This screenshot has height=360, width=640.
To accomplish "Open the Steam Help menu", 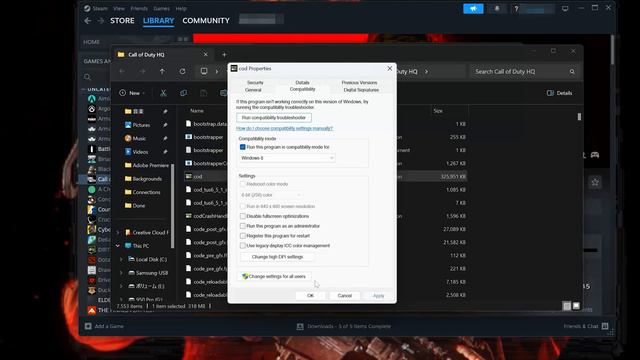I will pyautogui.click(x=181, y=8).
